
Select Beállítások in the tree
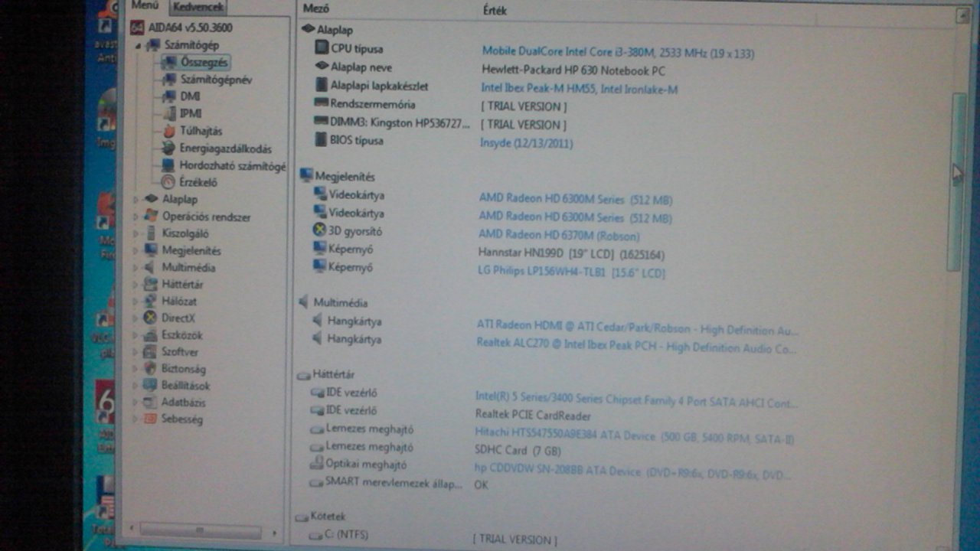click(185, 386)
